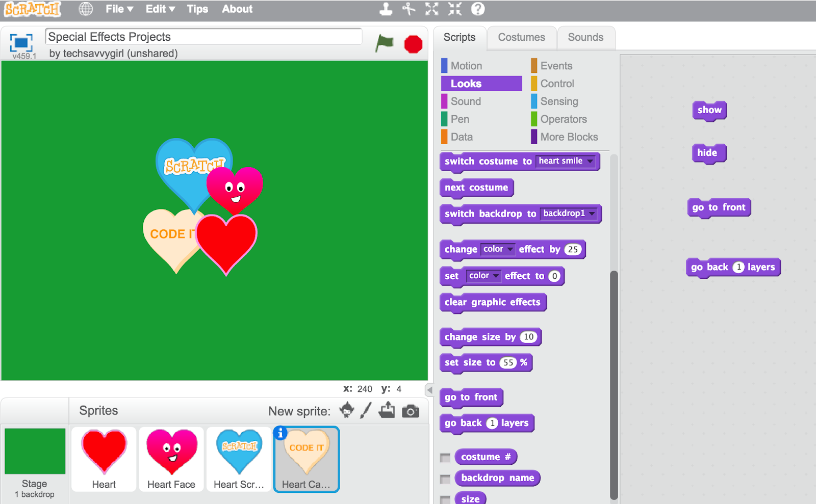The height and width of the screenshot is (504, 816).
Task: Paint a new sprite with brush icon
Action: (x=366, y=410)
